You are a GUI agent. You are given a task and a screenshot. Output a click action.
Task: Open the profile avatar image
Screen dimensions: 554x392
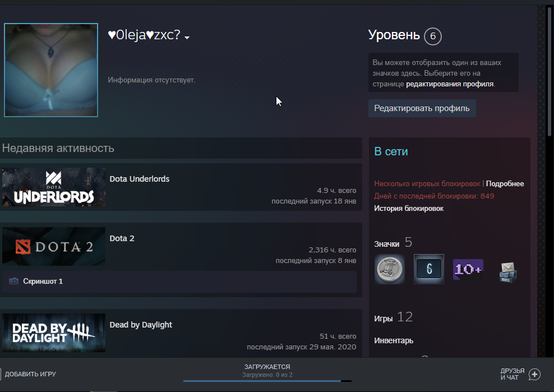point(51,70)
